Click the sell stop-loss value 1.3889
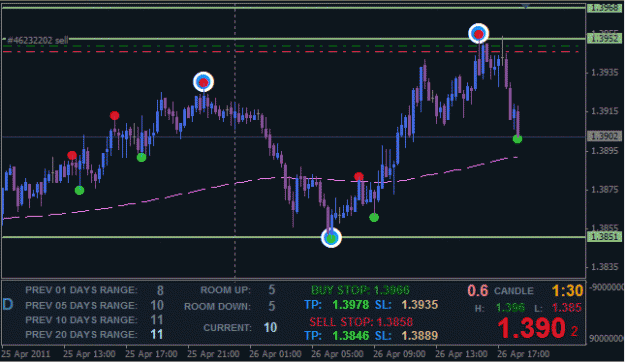625x362 pixels. coord(420,336)
